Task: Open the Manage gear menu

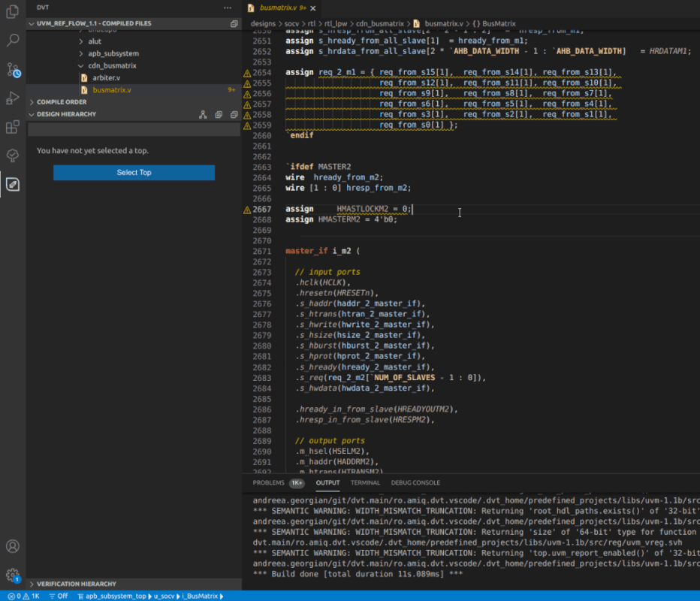Action: (11, 572)
